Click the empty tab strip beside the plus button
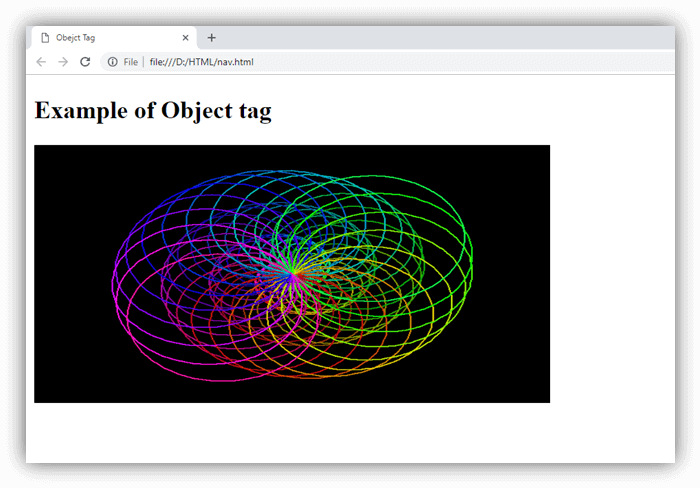The height and width of the screenshot is (488, 700). 446,38
